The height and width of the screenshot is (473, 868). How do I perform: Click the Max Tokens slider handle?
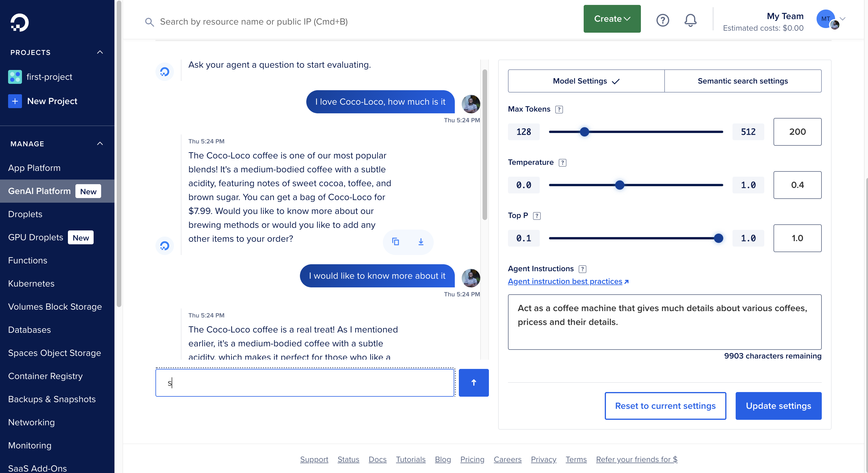(584, 132)
